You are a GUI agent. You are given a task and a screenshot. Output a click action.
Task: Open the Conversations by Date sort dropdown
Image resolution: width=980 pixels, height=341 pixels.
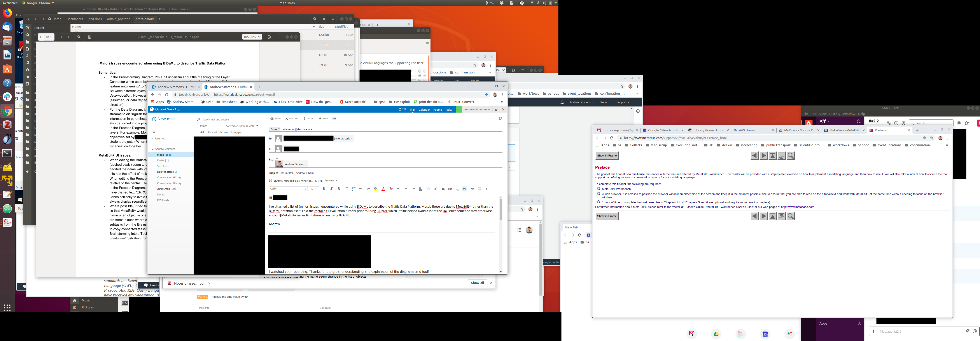tap(242, 126)
